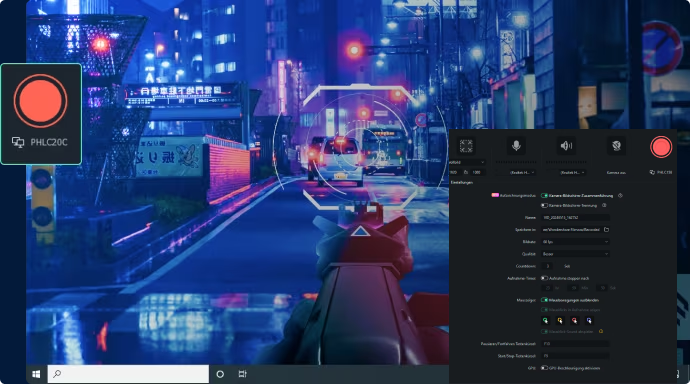Click the capture height field
This screenshot has width=690, height=384.
coord(477,172)
